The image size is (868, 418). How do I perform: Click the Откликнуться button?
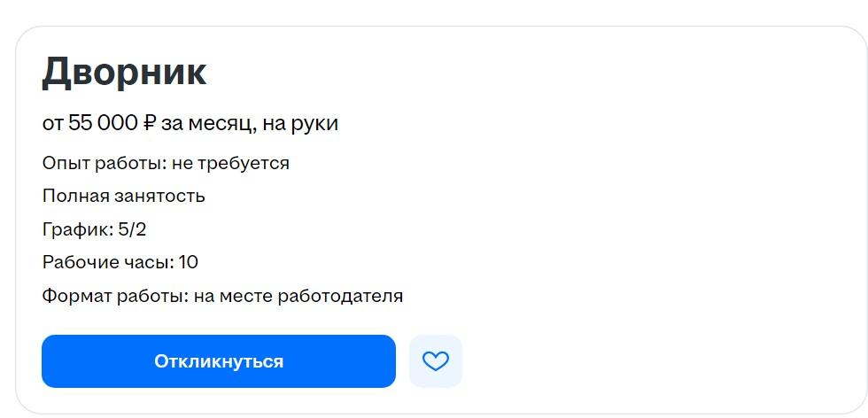point(218,361)
